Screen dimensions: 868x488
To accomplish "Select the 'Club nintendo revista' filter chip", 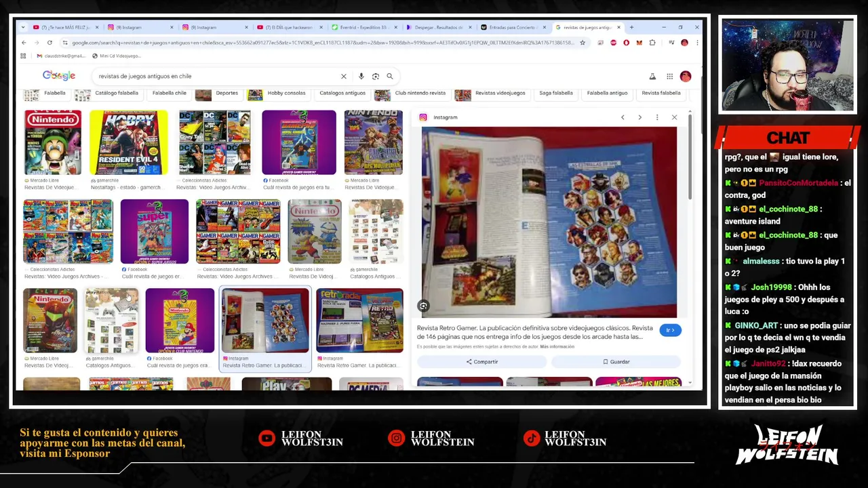I will click(x=411, y=94).
